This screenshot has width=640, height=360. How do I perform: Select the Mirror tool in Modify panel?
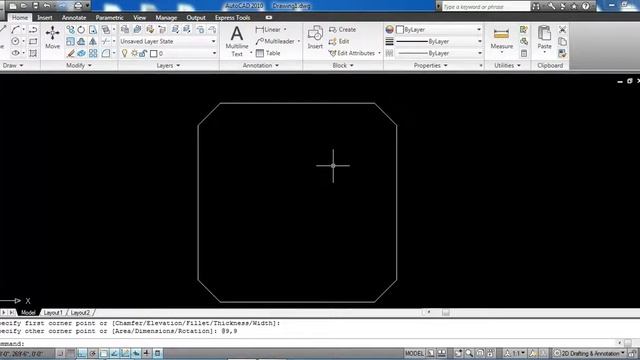[93, 42]
